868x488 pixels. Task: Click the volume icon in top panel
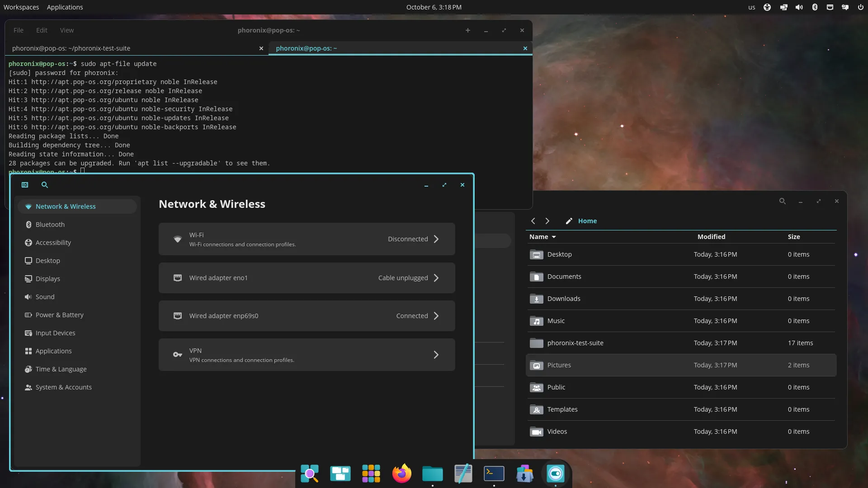coord(799,7)
